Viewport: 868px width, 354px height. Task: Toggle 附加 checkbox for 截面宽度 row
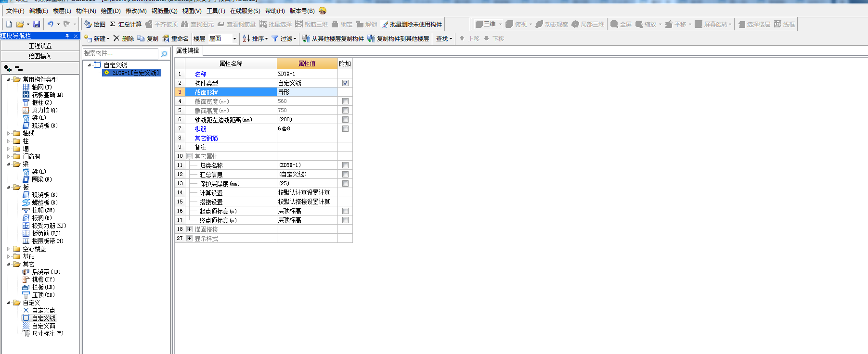(345, 101)
